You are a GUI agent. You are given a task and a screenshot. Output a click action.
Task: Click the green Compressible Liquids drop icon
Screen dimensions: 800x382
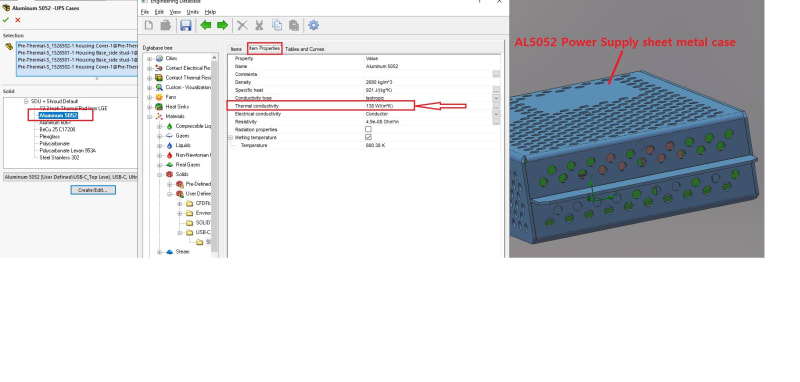click(x=169, y=126)
